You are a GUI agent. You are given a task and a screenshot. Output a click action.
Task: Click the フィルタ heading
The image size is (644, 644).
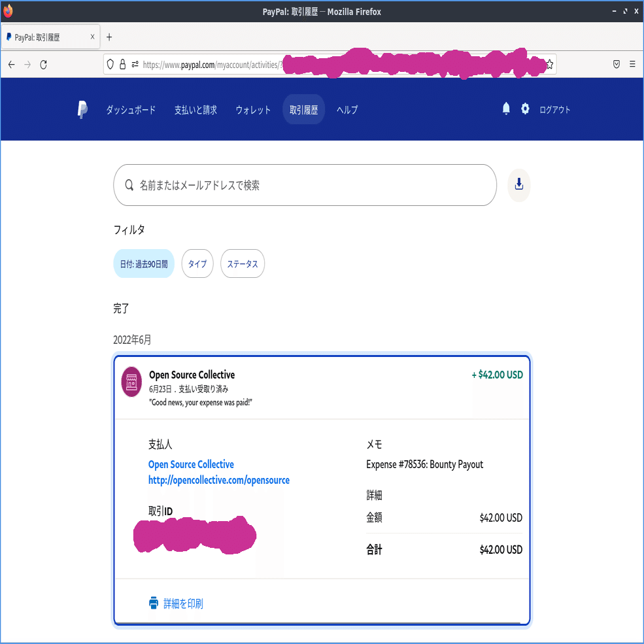[129, 229]
